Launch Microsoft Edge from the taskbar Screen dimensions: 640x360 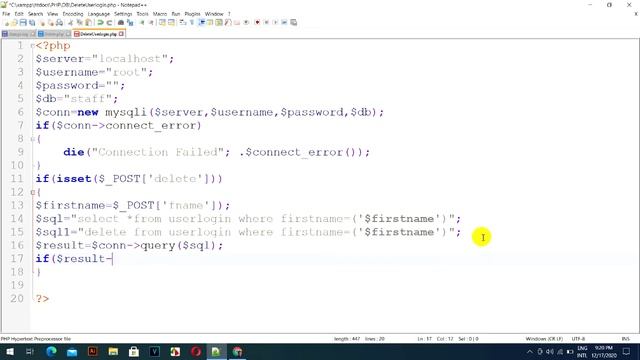pos(51,351)
